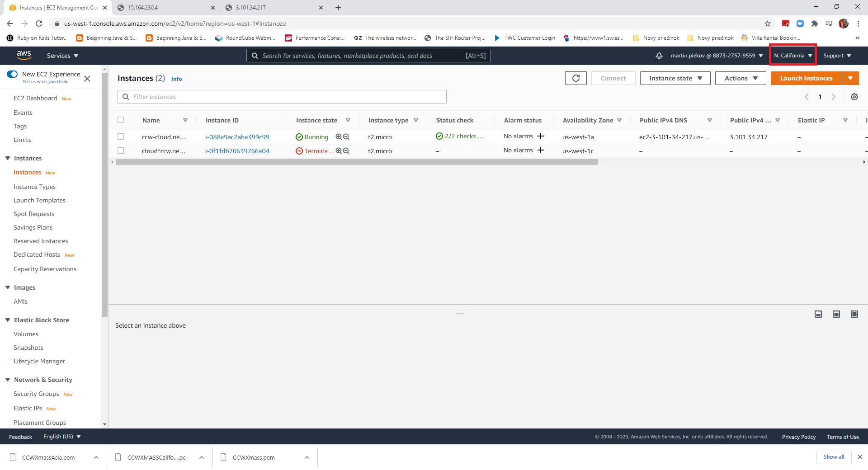The height and width of the screenshot is (470, 868).
Task: Click the Feedback link in footer
Action: pos(20,437)
